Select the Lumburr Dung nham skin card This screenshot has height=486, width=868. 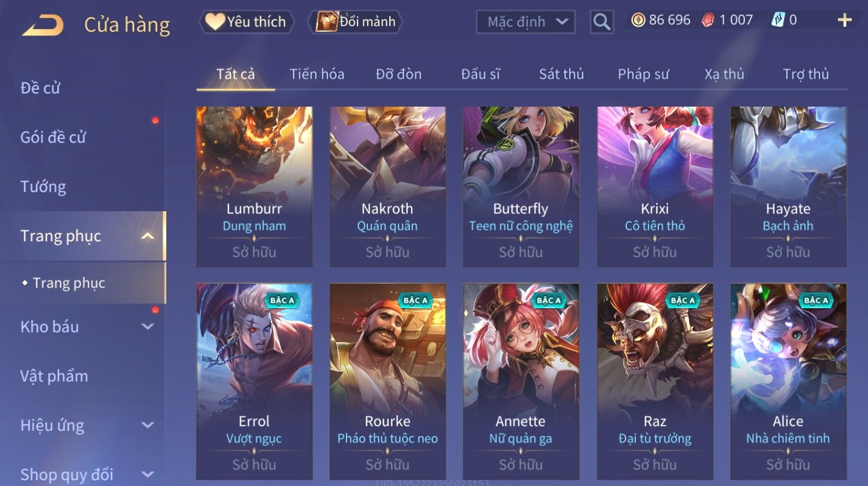tap(254, 186)
